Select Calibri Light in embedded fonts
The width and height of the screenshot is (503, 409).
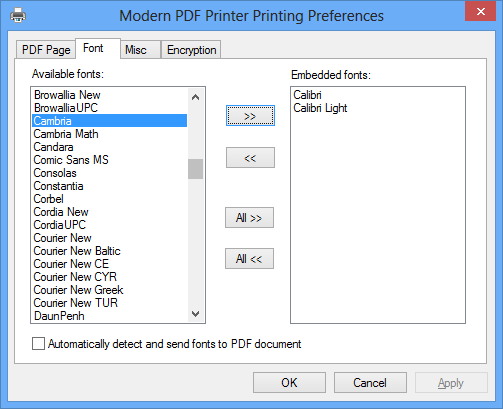click(x=320, y=108)
